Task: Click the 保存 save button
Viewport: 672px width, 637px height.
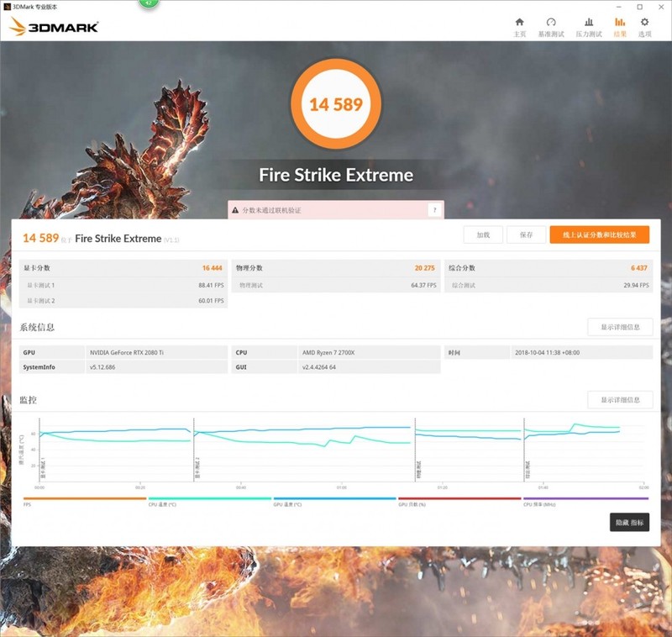Action: point(527,235)
